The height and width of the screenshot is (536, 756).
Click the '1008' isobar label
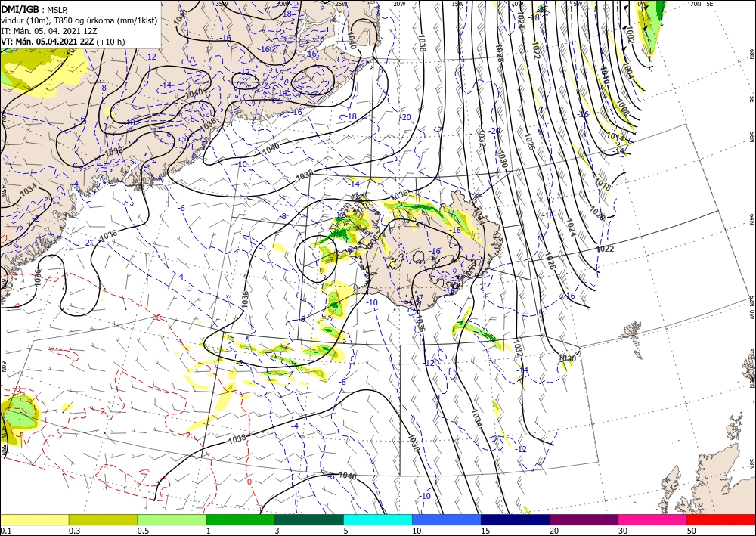[x=623, y=108]
